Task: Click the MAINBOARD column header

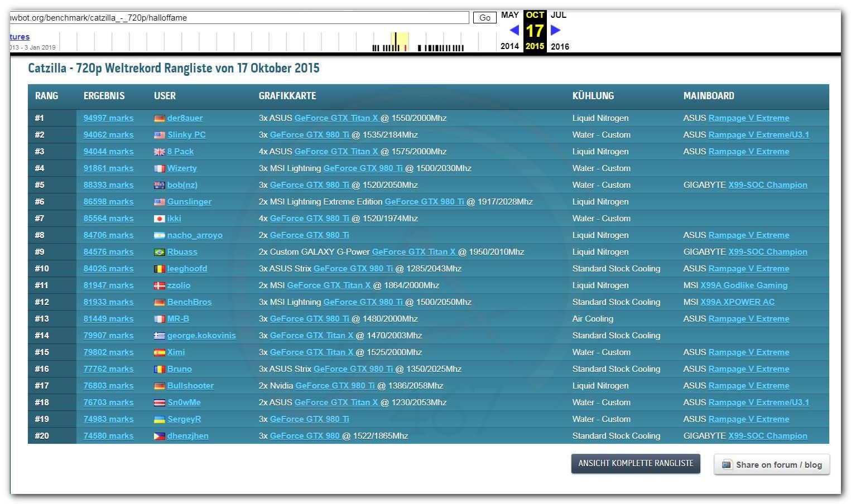Action: [709, 96]
